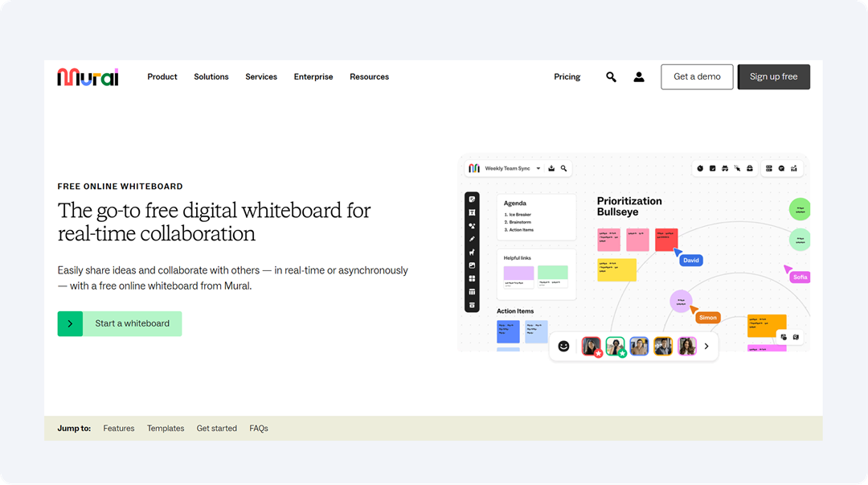Jump to the FAQs section

pyautogui.click(x=259, y=429)
